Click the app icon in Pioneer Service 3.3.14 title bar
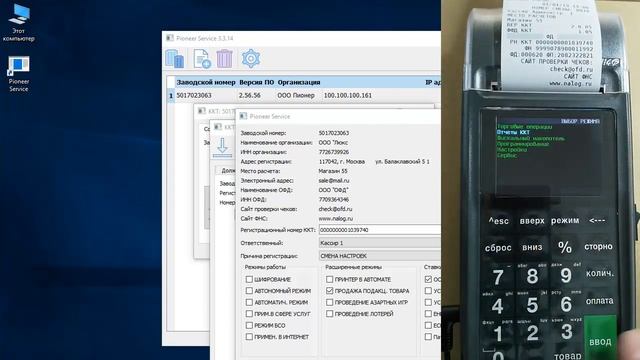This screenshot has width=640, height=360. point(170,38)
